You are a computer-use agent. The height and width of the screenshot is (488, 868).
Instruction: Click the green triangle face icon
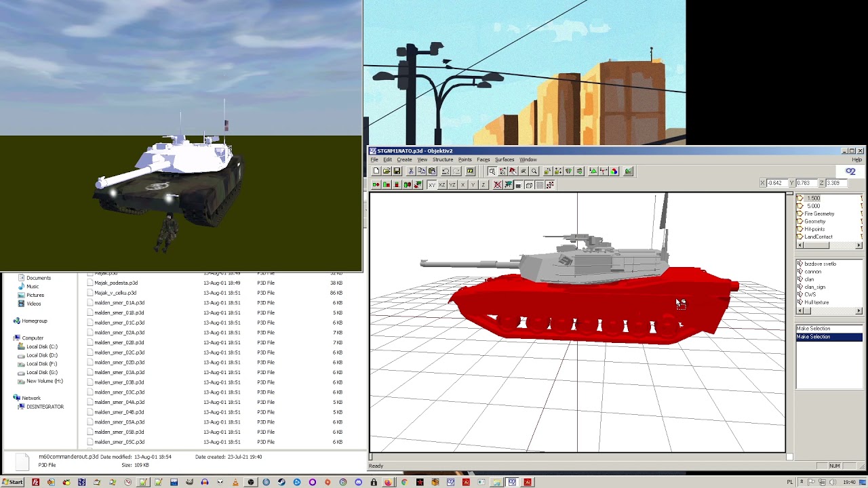[x=593, y=171]
